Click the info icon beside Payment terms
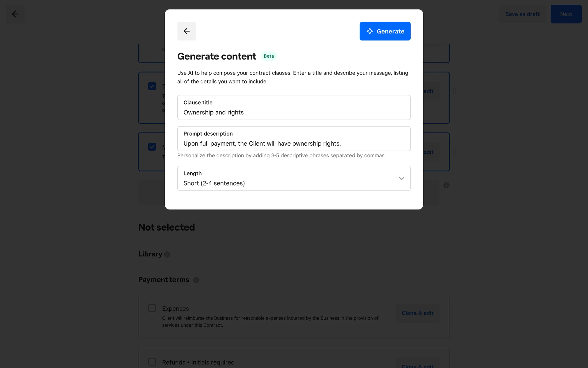 pos(196,280)
